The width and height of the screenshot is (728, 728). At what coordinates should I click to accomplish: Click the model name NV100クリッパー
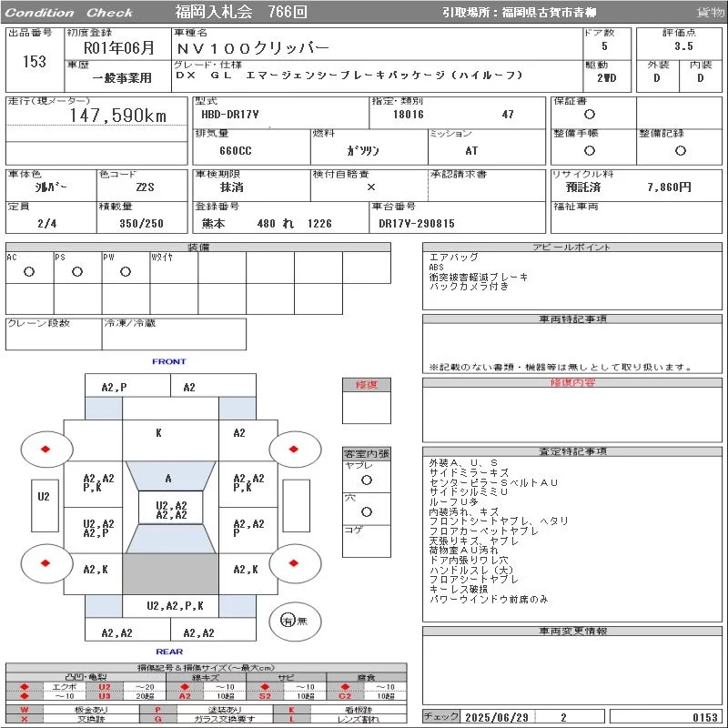pyautogui.click(x=253, y=48)
